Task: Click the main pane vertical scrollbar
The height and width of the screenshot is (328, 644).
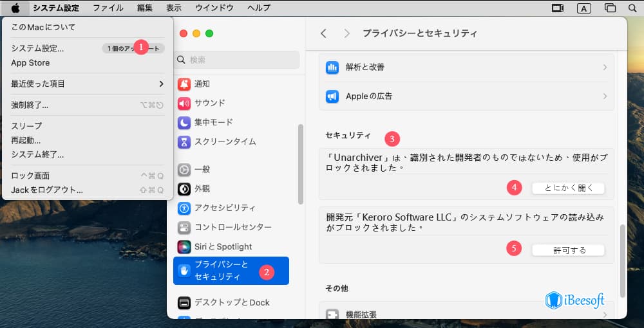Action: (x=623, y=260)
